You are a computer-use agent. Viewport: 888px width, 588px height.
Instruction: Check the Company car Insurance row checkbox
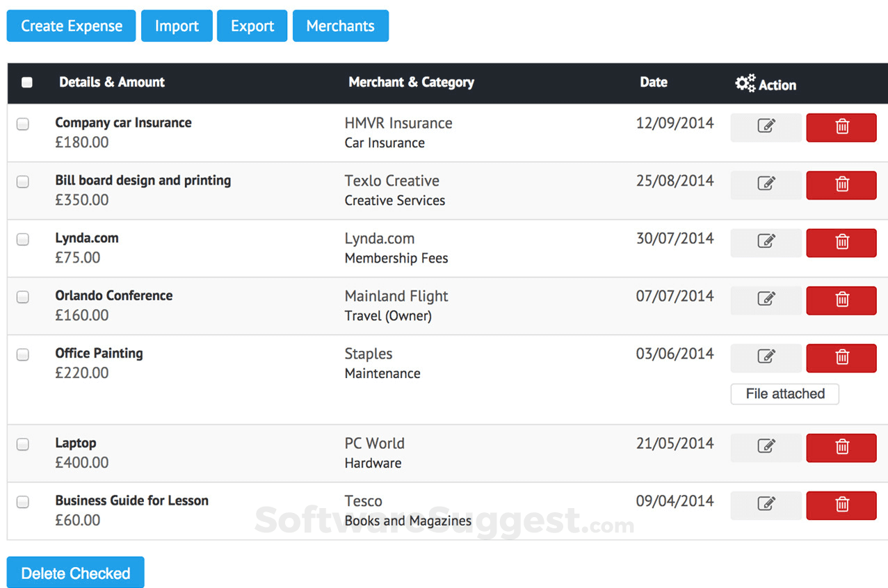pyautogui.click(x=23, y=124)
